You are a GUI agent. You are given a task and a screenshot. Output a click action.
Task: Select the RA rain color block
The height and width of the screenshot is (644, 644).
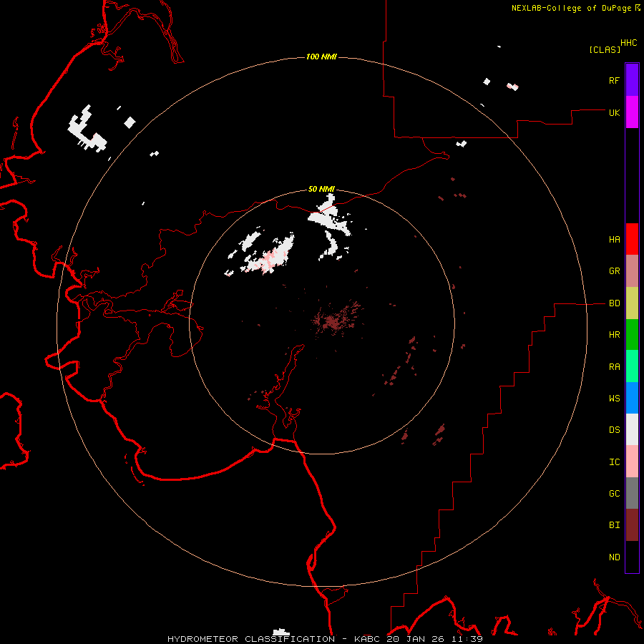[x=632, y=366]
